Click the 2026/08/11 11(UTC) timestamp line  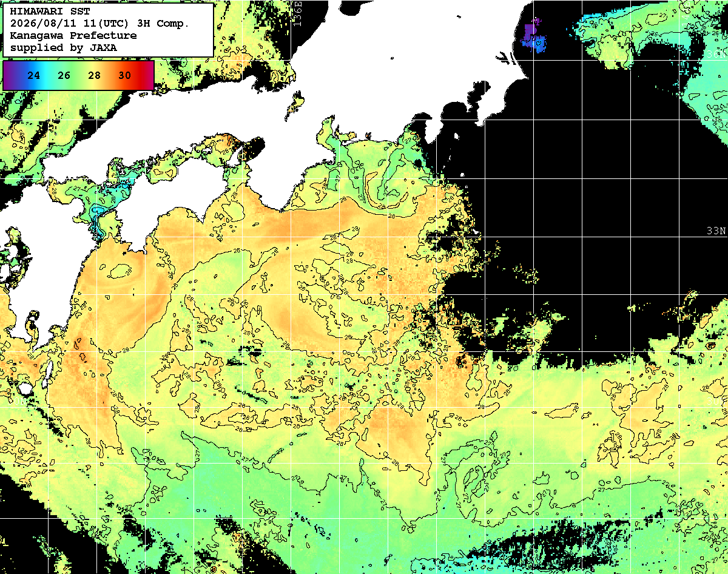click(99, 24)
